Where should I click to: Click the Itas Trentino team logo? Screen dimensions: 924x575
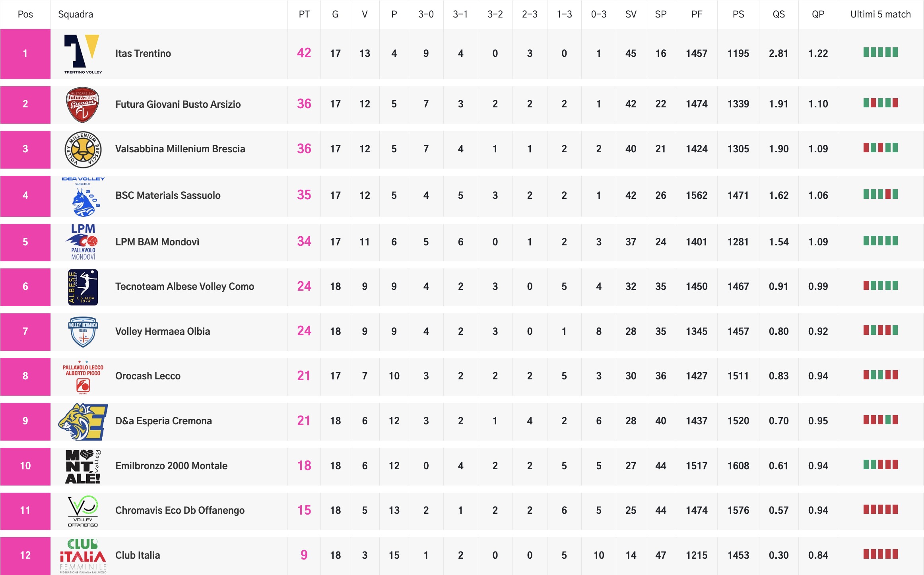pos(83,54)
